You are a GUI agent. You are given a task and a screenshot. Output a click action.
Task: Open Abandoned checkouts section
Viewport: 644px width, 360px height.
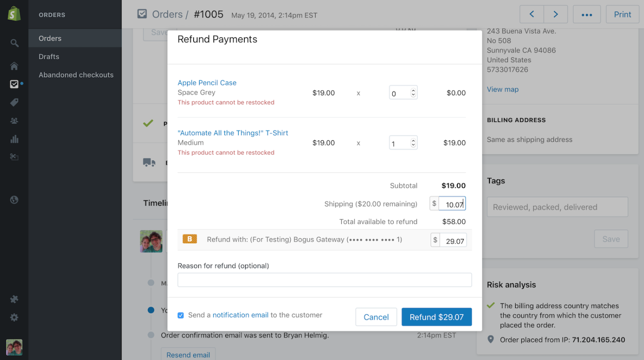[x=76, y=75]
